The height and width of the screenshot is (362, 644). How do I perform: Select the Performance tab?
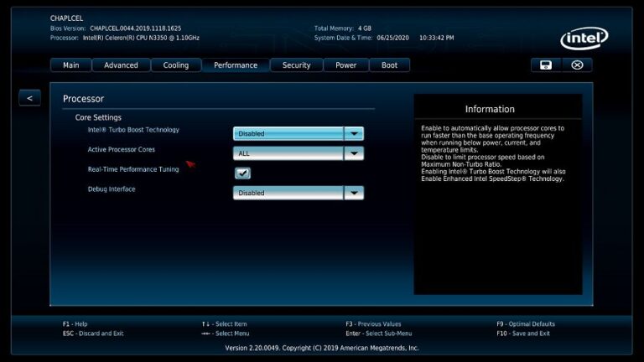click(x=236, y=65)
